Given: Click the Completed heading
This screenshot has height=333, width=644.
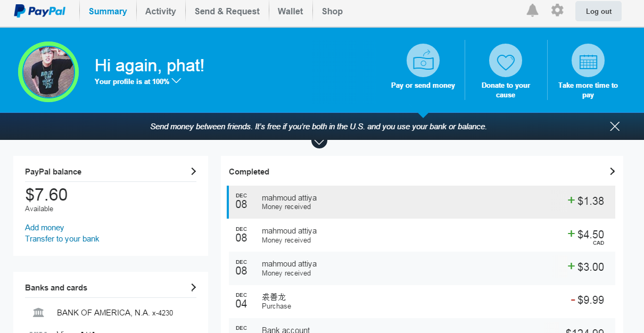Looking at the screenshot, I should 249,172.
